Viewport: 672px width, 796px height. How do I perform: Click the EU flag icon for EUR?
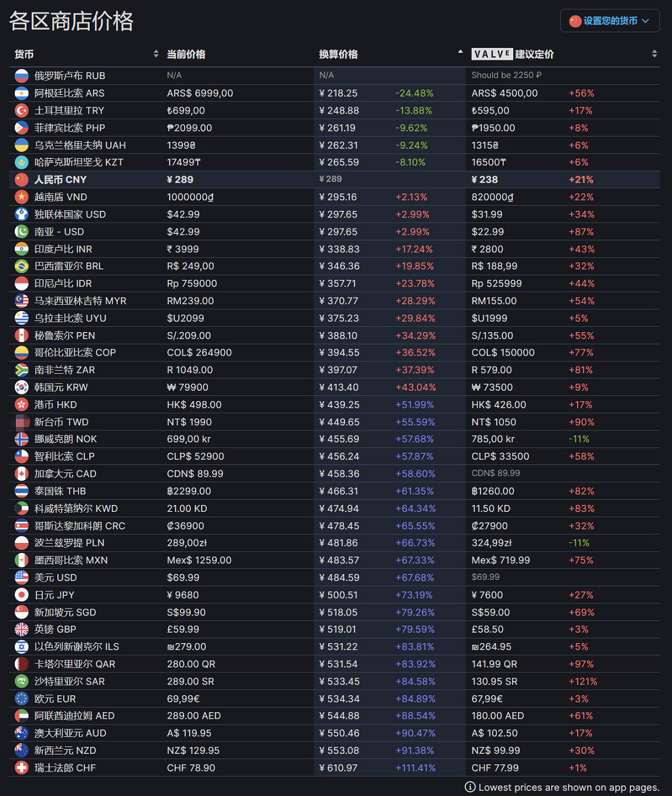22,699
